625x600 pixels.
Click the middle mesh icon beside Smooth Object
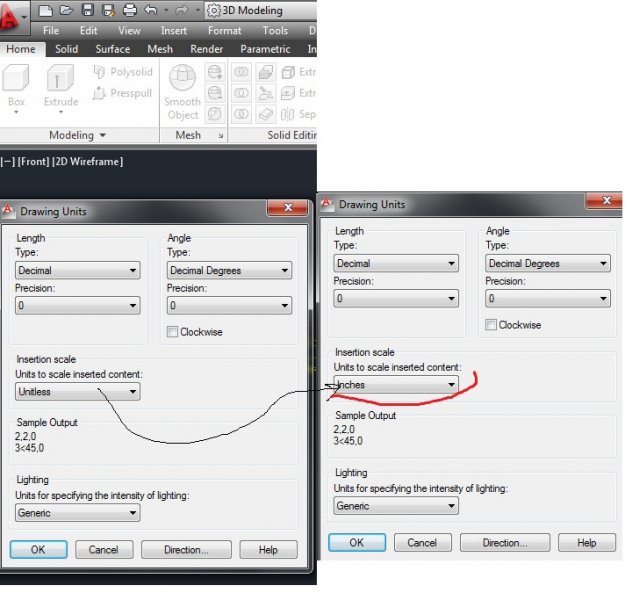(215, 93)
